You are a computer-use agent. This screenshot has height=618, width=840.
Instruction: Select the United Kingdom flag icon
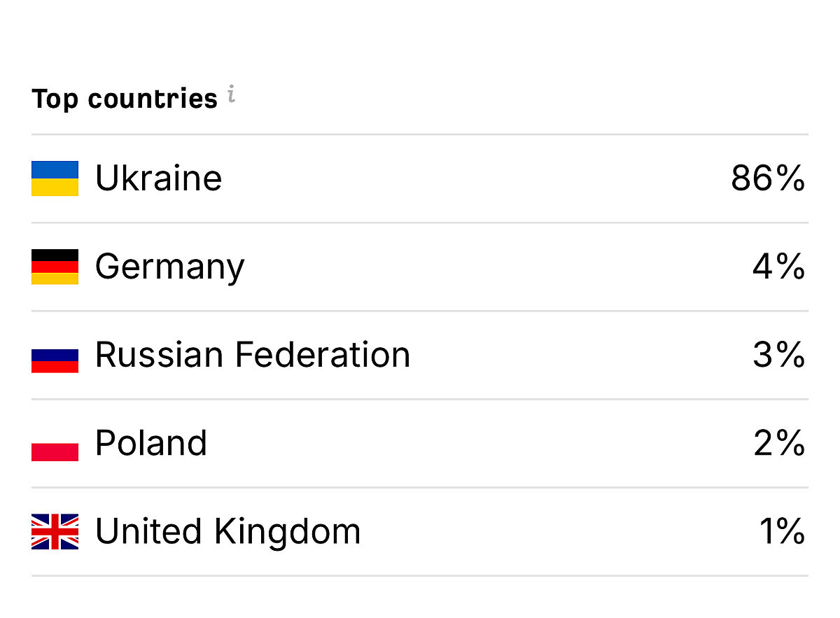coord(55,531)
